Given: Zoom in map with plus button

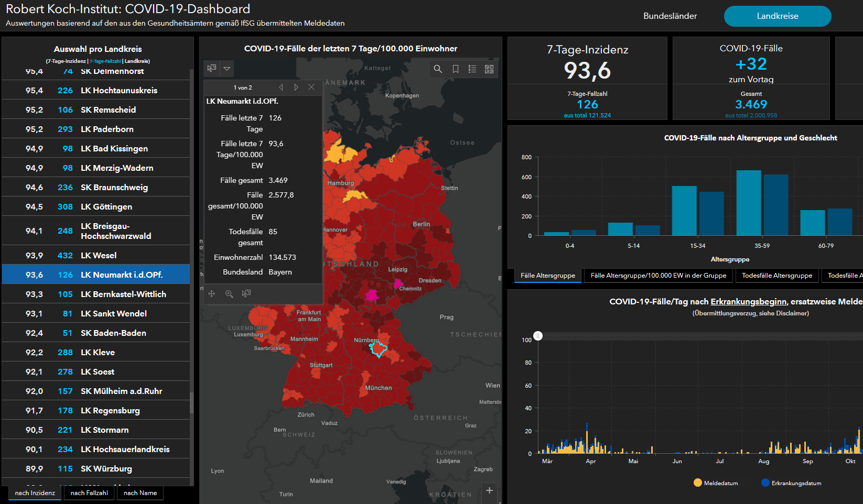Looking at the screenshot, I should (489, 490).
